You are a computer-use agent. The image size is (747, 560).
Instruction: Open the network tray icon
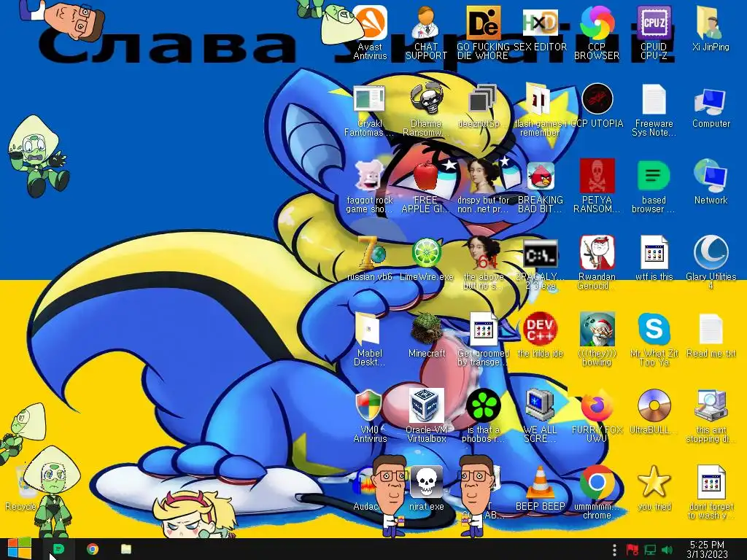tap(650, 550)
